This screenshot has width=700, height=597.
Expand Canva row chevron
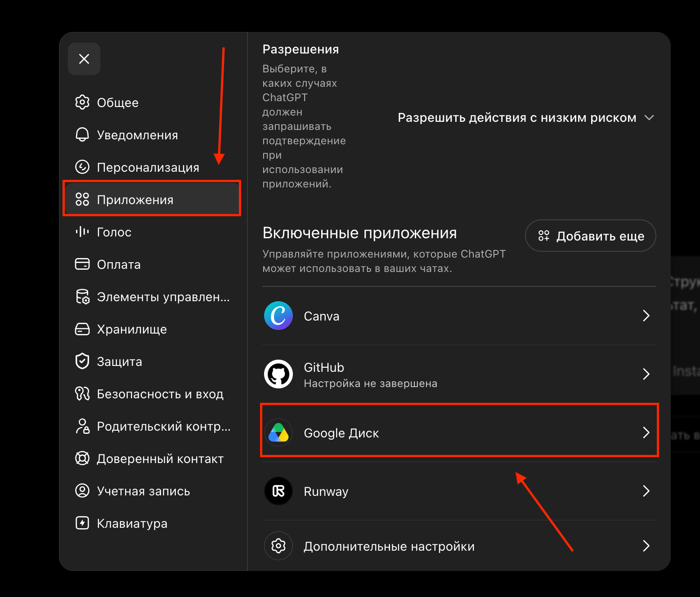tap(646, 316)
